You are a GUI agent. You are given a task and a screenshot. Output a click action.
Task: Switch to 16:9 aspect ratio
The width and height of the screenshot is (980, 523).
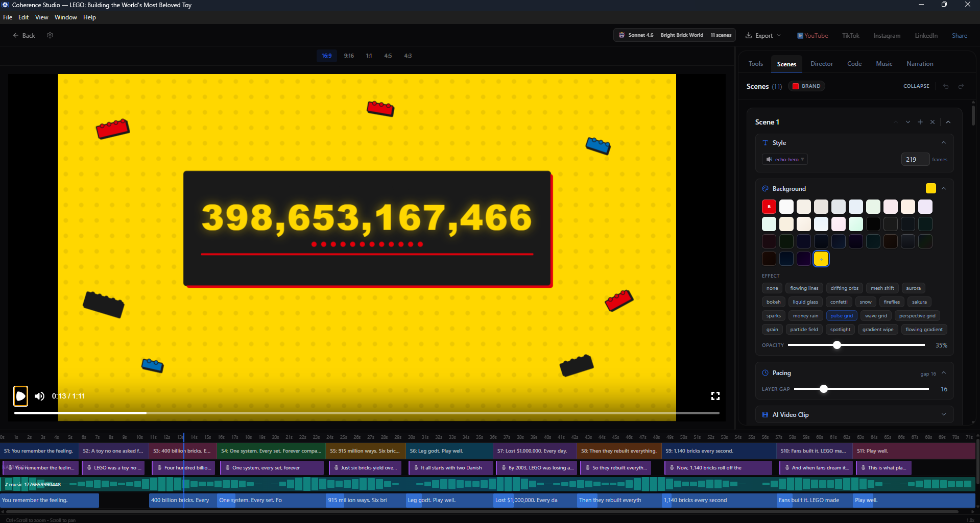pos(326,56)
